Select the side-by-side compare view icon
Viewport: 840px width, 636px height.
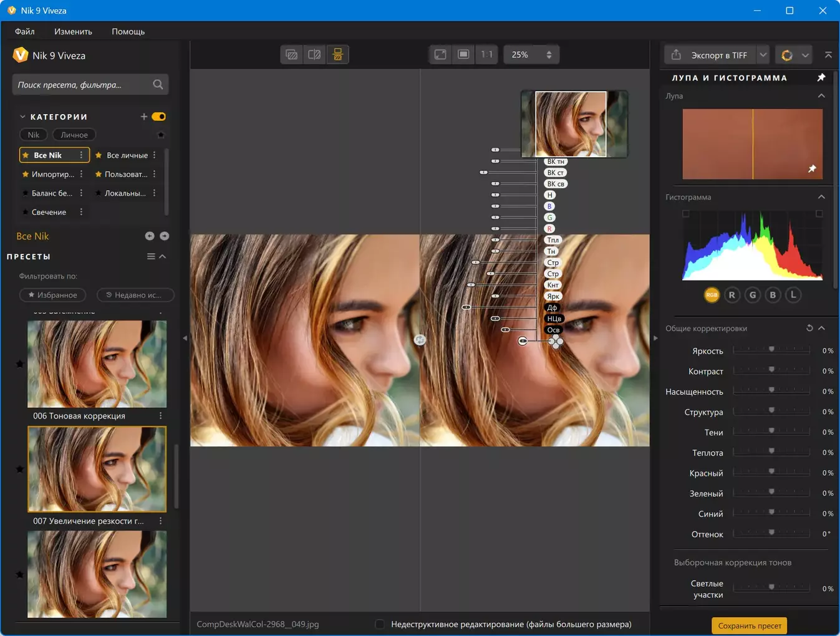click(337, 55)
